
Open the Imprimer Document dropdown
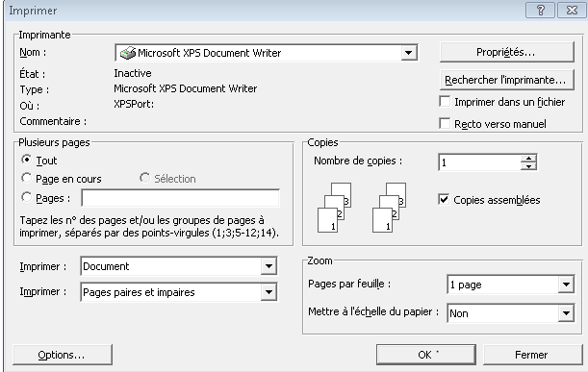pos(268,266)
